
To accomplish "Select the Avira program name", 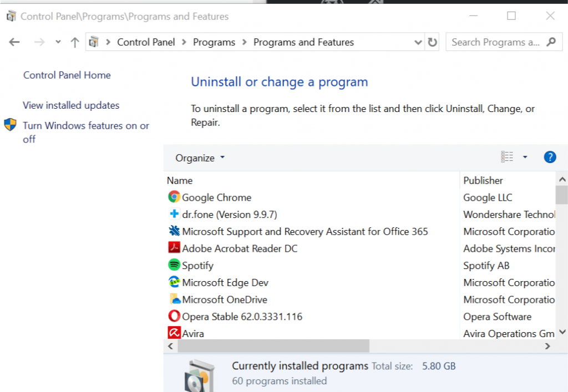I will click(193, 333).
